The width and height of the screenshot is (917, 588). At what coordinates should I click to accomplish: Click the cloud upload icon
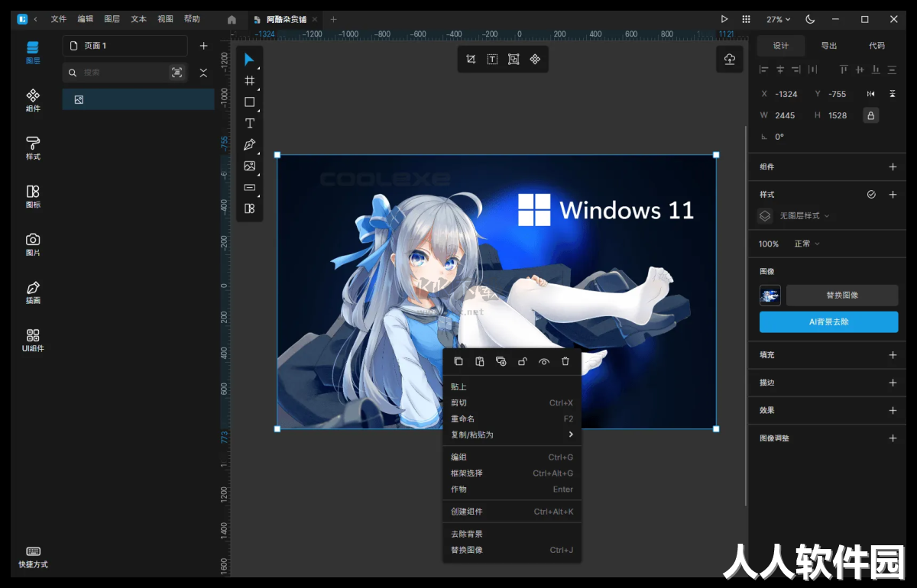(730, 60)
